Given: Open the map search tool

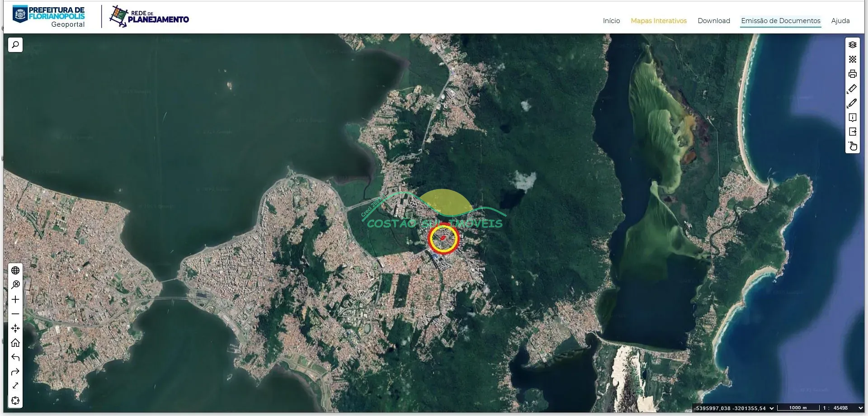Looking at the screenshot, I should click(x=15, y=45).
